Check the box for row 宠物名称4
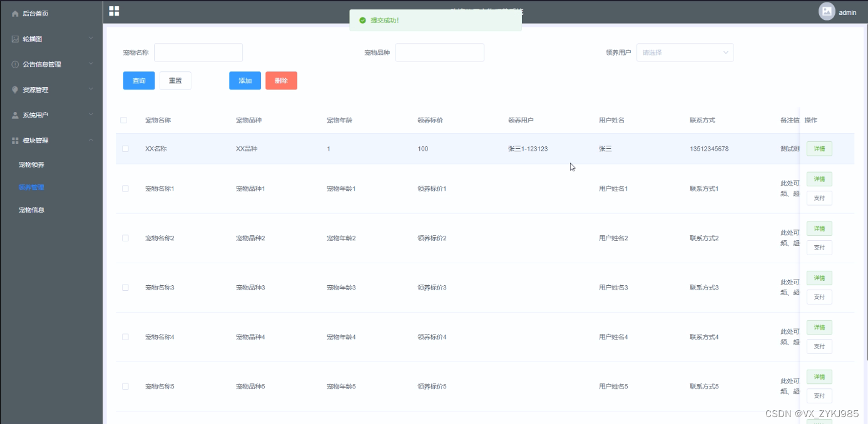Viewport: 868px width, 424px height. click(125, 336)
